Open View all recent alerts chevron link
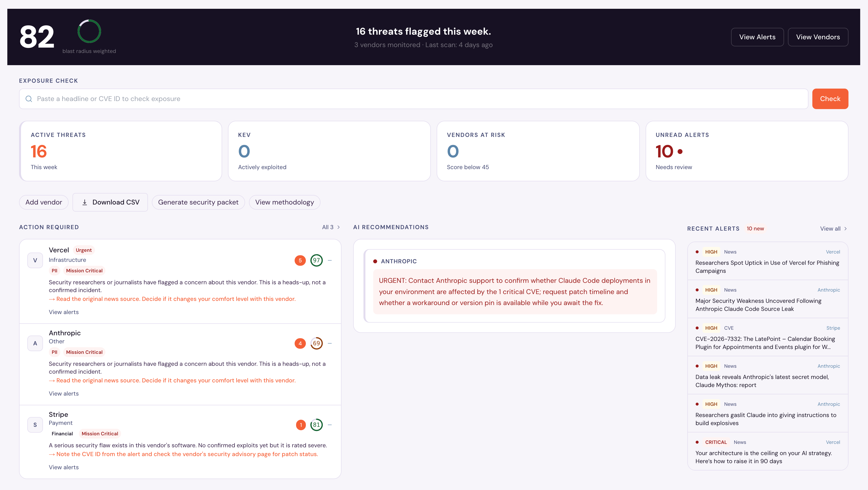 click(834, 229)
